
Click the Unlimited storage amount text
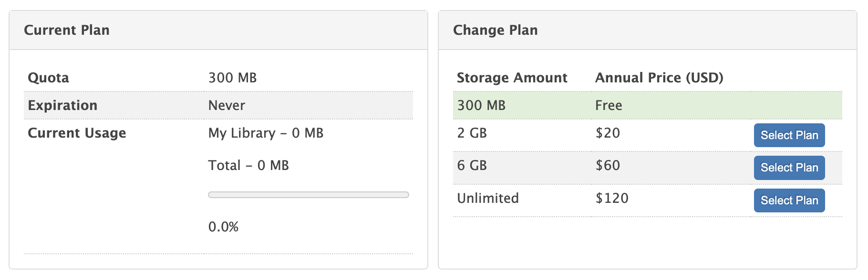487,198
